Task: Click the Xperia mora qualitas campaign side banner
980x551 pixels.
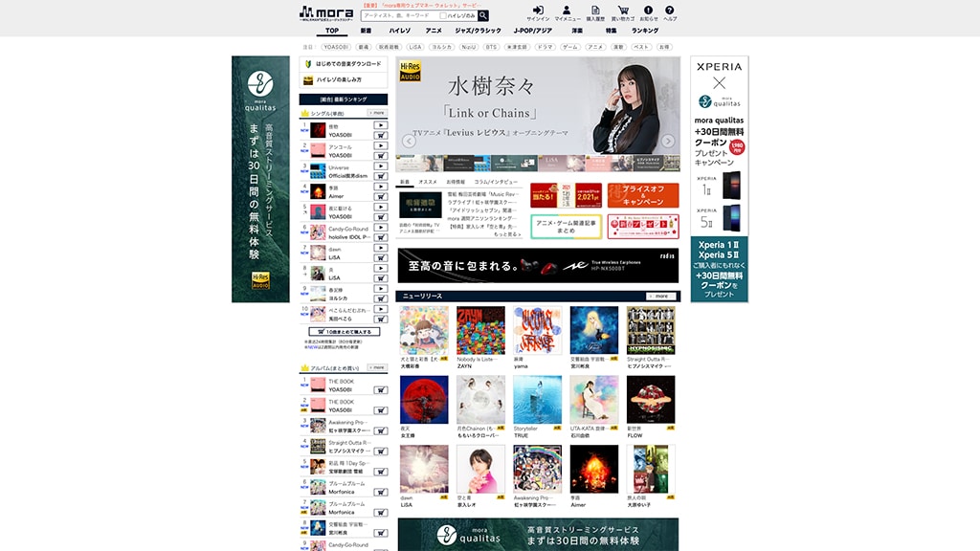Action: coord(720,179)
